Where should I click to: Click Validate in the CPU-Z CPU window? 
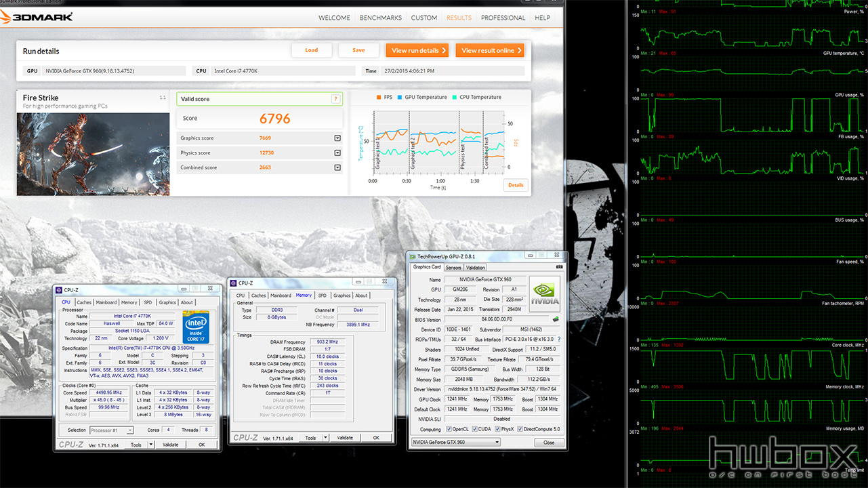click(x=171, y=445)
